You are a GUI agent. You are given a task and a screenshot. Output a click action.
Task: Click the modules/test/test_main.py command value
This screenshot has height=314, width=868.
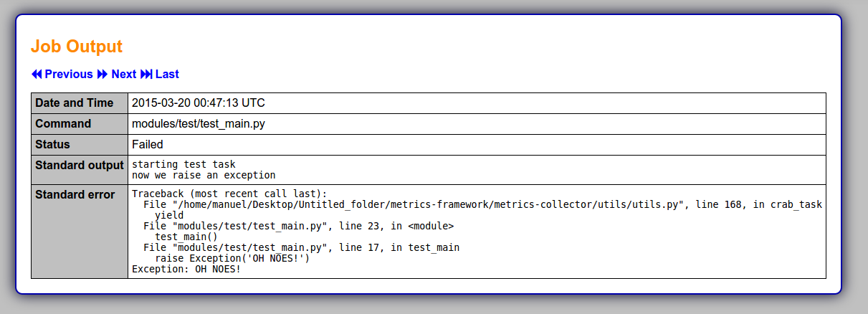coord(199,124)
